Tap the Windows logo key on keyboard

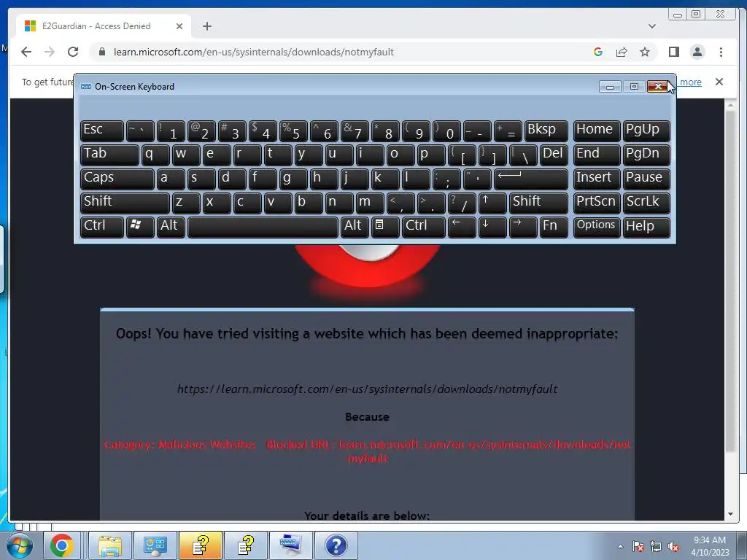click(140, 227)
